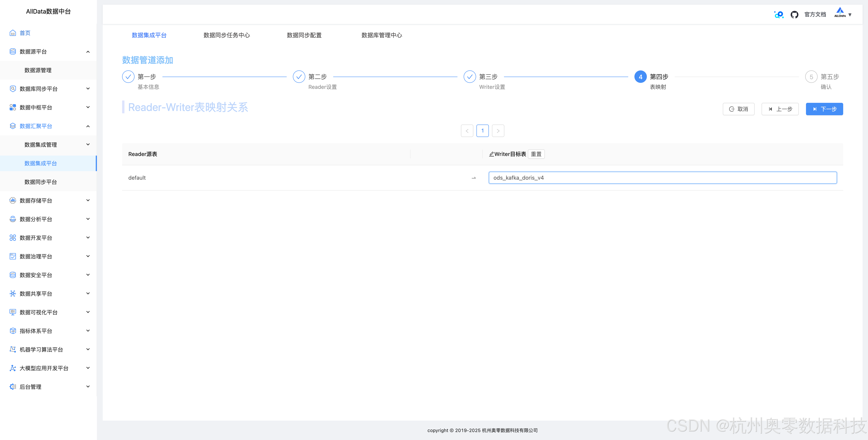Click the 数据开发平台 icon
Screen dimensions: 868x440
click(13, 238)
